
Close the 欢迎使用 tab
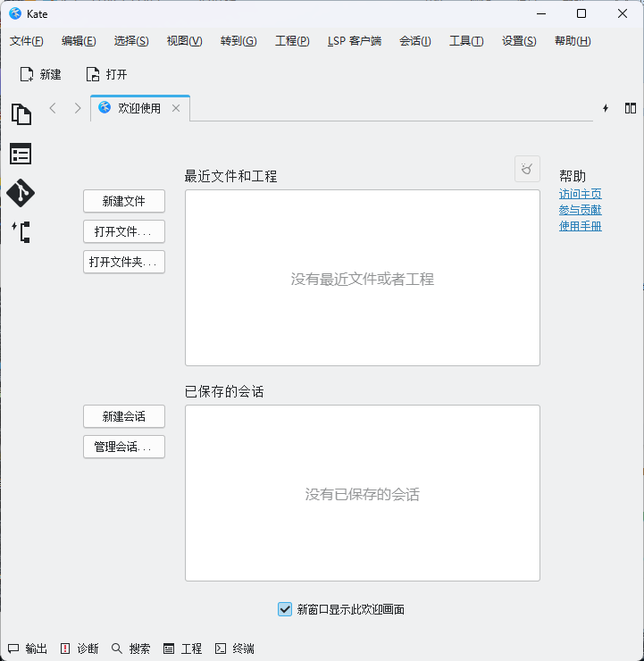point(176,108)
